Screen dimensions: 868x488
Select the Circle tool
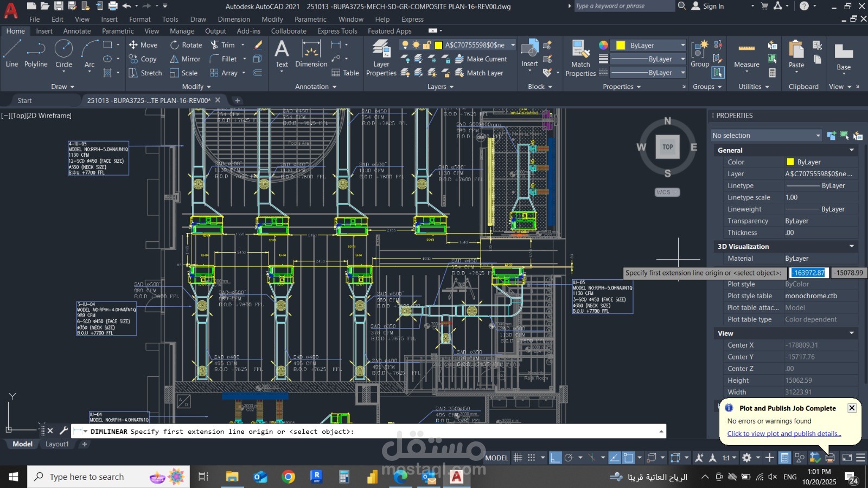[63, 54]
